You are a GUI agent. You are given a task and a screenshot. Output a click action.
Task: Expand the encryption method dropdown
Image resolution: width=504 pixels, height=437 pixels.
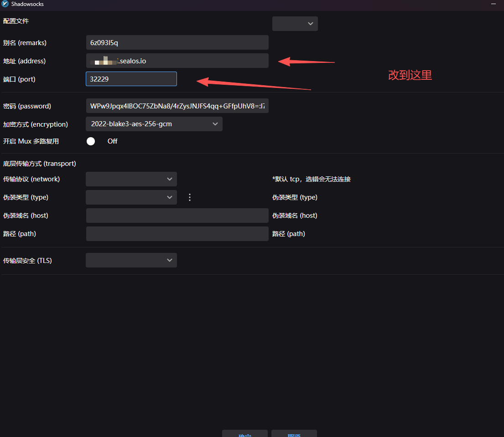(154, 124)
